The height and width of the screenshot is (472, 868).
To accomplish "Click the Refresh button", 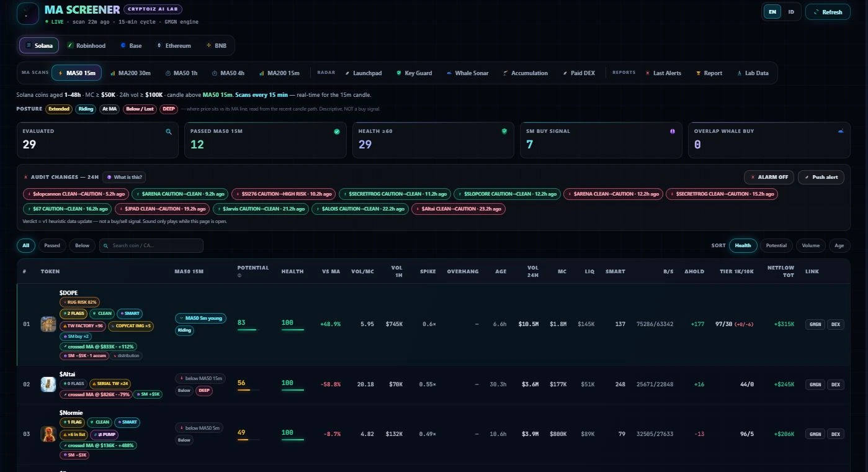I will 828,12.
